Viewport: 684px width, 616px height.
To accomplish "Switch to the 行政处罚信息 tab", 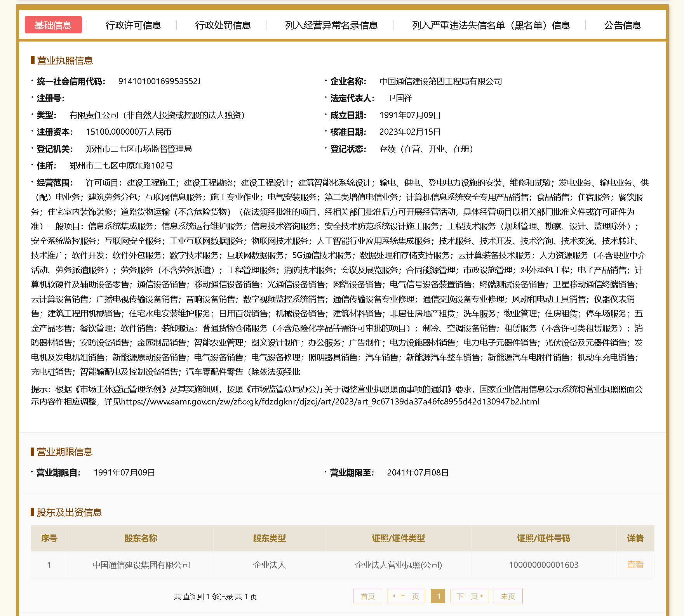I will coord(223,25).
